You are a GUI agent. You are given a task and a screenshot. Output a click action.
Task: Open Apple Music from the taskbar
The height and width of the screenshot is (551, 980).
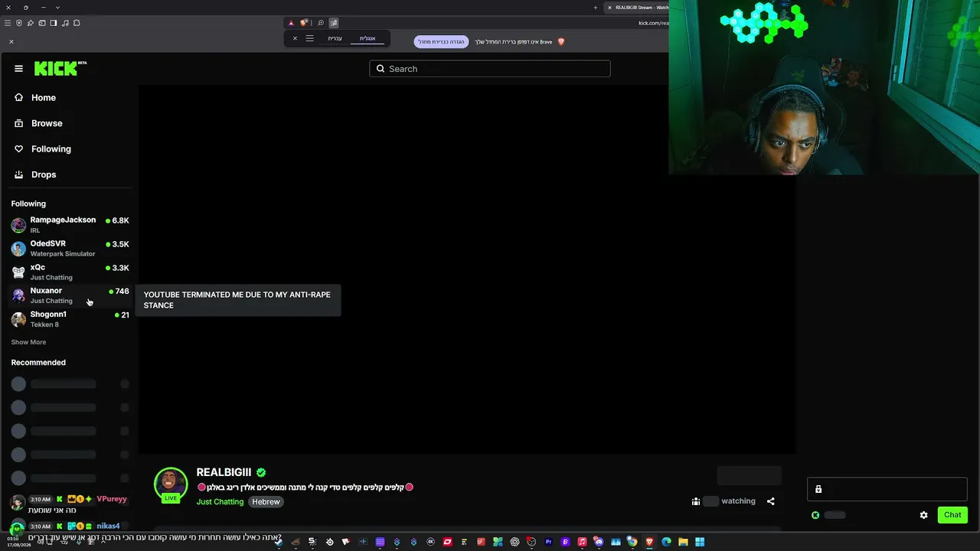pyautogui.click(x=582, y=542)
